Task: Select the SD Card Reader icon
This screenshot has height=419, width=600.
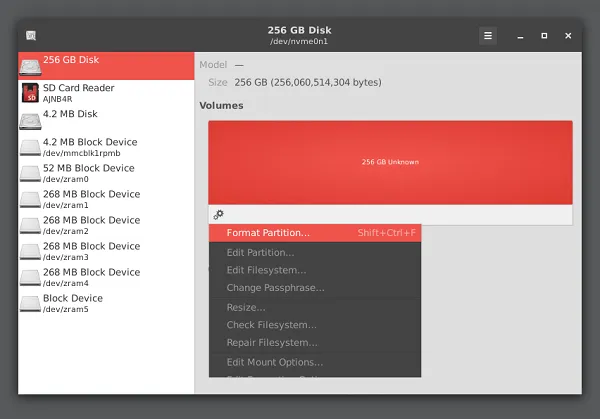Action: tap(31, 93)
